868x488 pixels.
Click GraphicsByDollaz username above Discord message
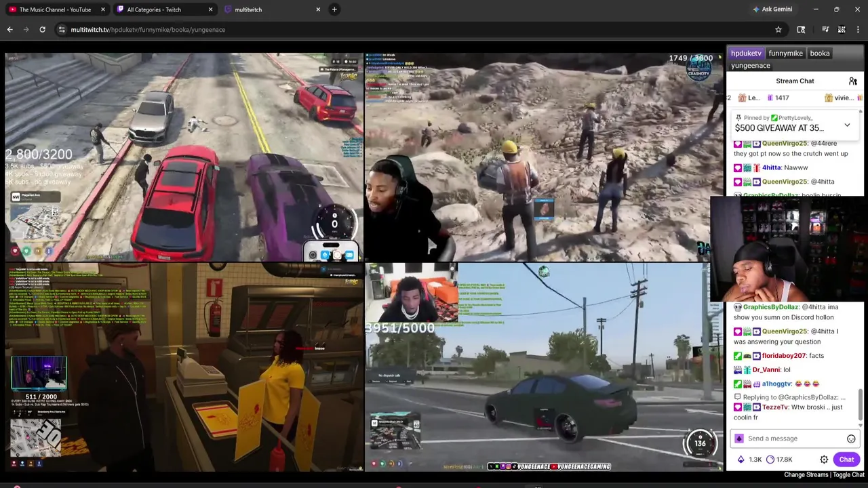[771, 307]
